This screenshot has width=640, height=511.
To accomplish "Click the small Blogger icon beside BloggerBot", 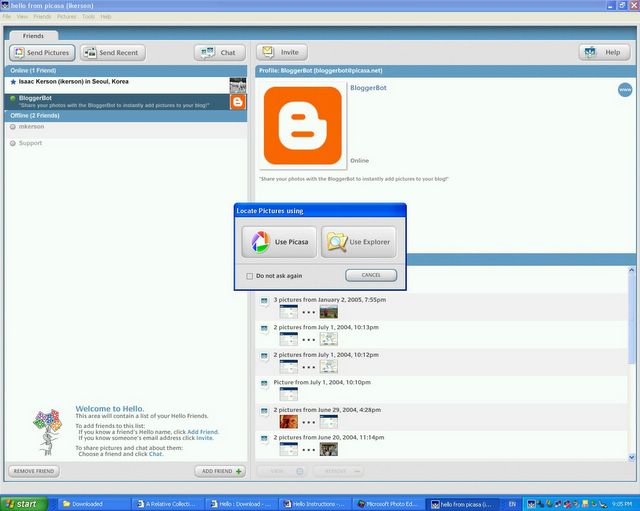I will (x=238, y=102).
